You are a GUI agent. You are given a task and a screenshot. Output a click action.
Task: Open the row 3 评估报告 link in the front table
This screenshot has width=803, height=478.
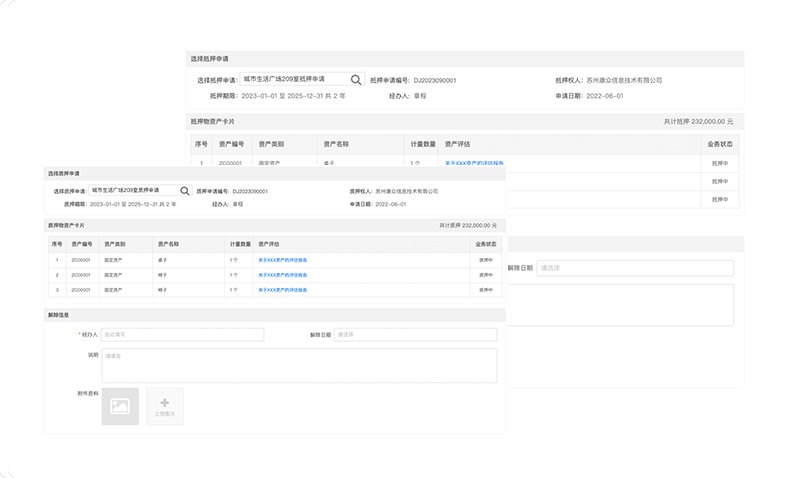[x=283, y=290]
